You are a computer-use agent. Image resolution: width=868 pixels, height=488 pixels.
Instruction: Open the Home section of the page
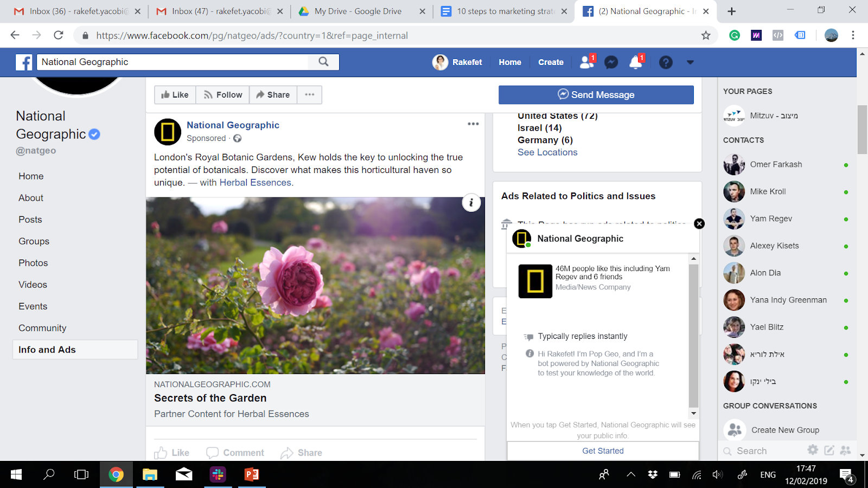pos(31,176)
